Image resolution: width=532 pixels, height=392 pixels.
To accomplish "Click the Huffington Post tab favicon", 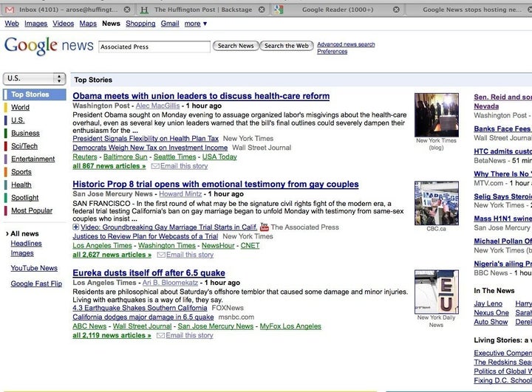I will pos(145,10).
